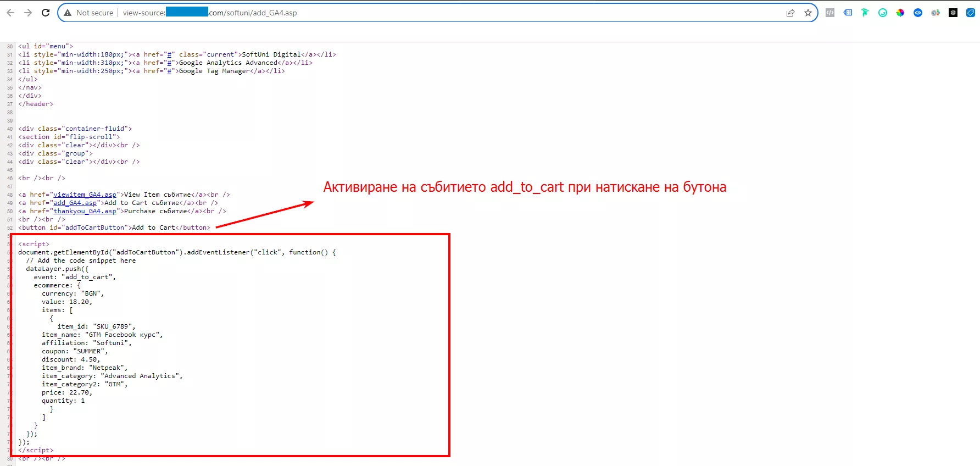The width and height of the screenshot is (980, 466).
Task: Click the dataLayer.push({ line
Action: click(x=57, y=269)
